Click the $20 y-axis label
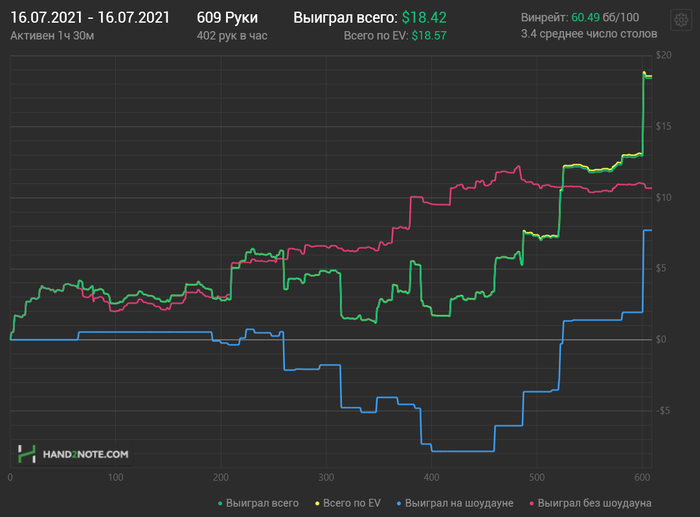 (x=663, y=55)
